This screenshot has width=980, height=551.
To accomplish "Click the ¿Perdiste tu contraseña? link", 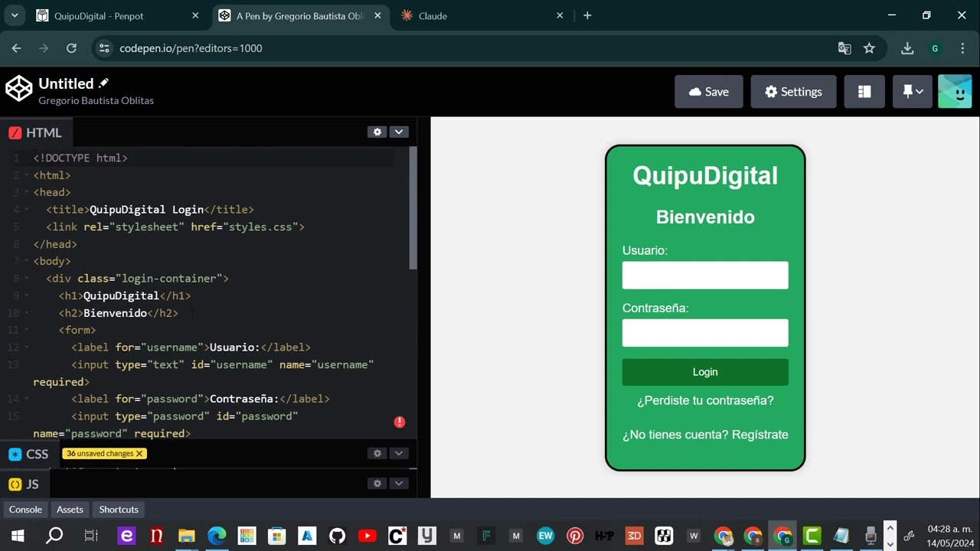I will click(705, 400).
